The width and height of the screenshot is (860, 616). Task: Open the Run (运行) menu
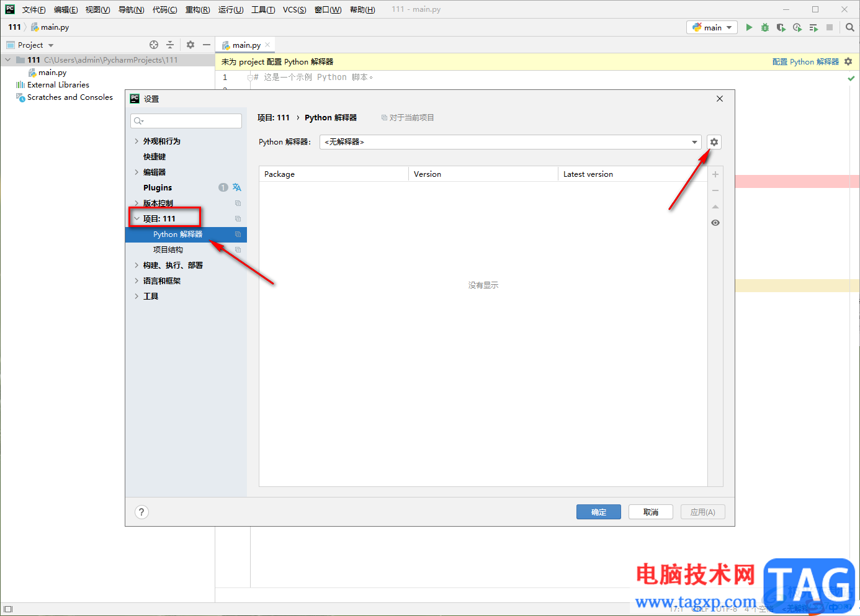(230, 9)
